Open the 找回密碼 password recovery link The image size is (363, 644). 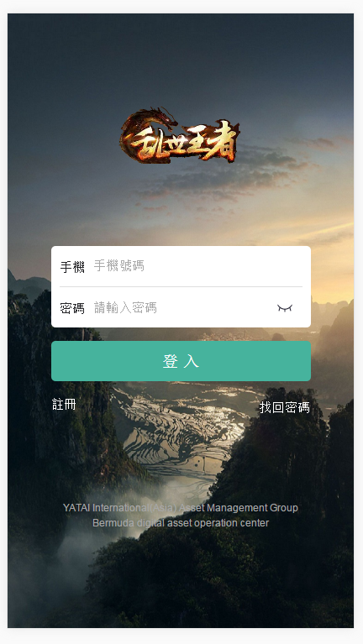coord(285,407)
